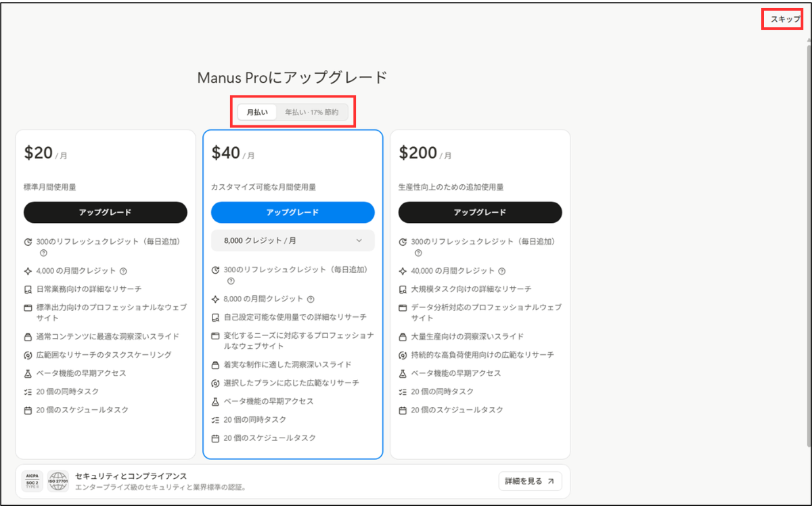The image size is (812, 508).
Task: Click アップグレード on the $20 plan
Action: point(106,212)
